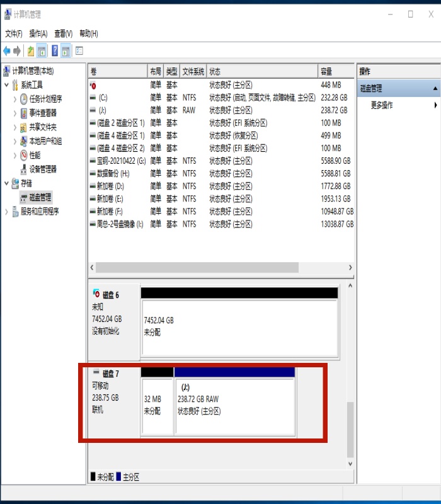This screenshot has width=441, height=504.
Task: Click More Actions in the actions pane
Action: click(382, 105)
